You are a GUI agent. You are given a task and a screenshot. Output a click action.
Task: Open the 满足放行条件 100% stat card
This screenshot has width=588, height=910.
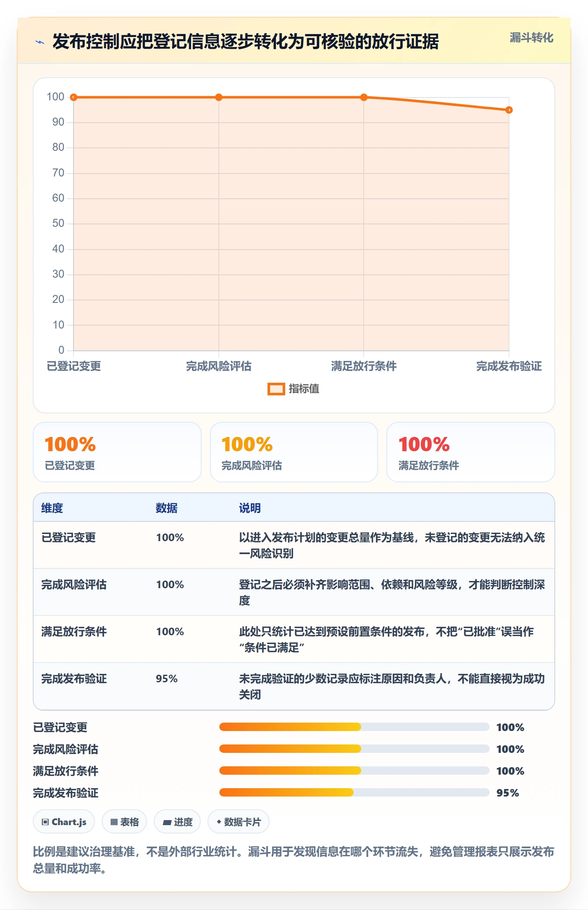pyautogui.click(x=471, y=452)
